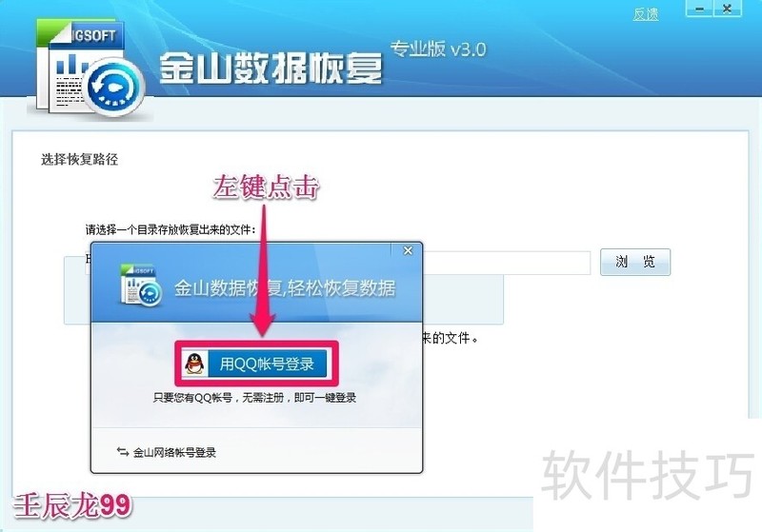Image resolution: width=762 pixels, height=532 pixels.
Task: Click the 专业版 v3.0 version label
Action: (x=438, y=49)
